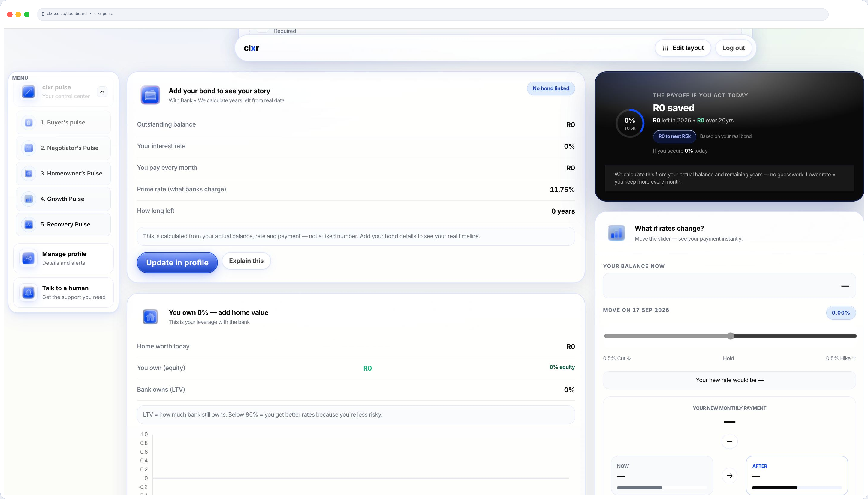The width and height of the screenshot is (868, 499).
Task: Click the Negotiator's Pulse icon
Action: (x=29, y=148)
